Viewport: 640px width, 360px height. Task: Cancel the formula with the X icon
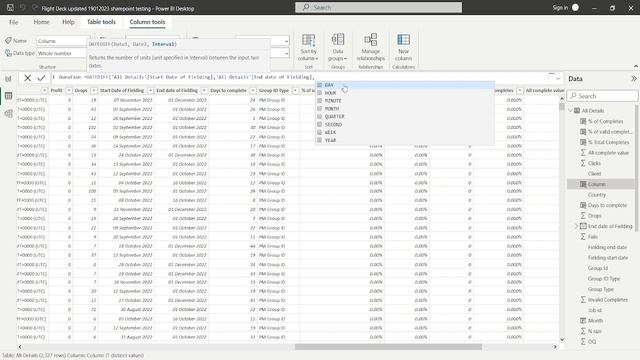click(x=27, y=78)
